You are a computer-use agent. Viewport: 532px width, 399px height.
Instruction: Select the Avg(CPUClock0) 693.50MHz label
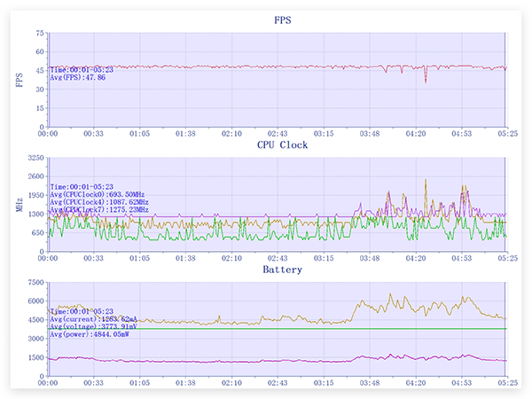[98, 194]
